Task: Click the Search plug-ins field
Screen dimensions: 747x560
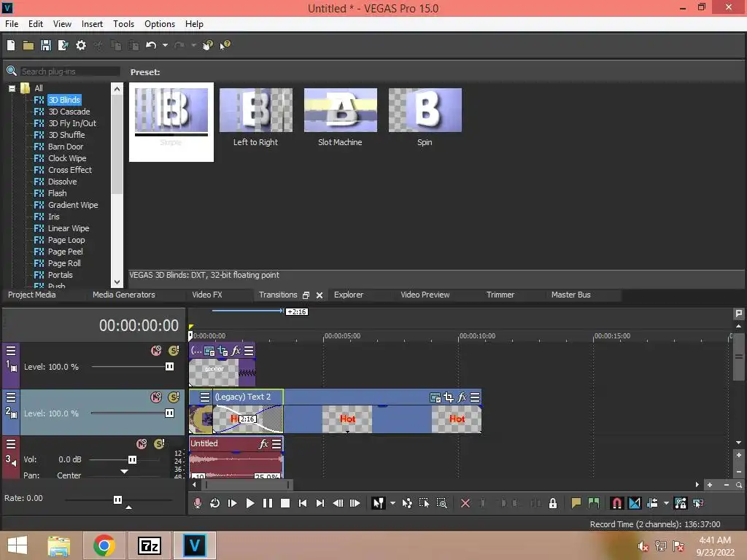Action: pos(69,71)
